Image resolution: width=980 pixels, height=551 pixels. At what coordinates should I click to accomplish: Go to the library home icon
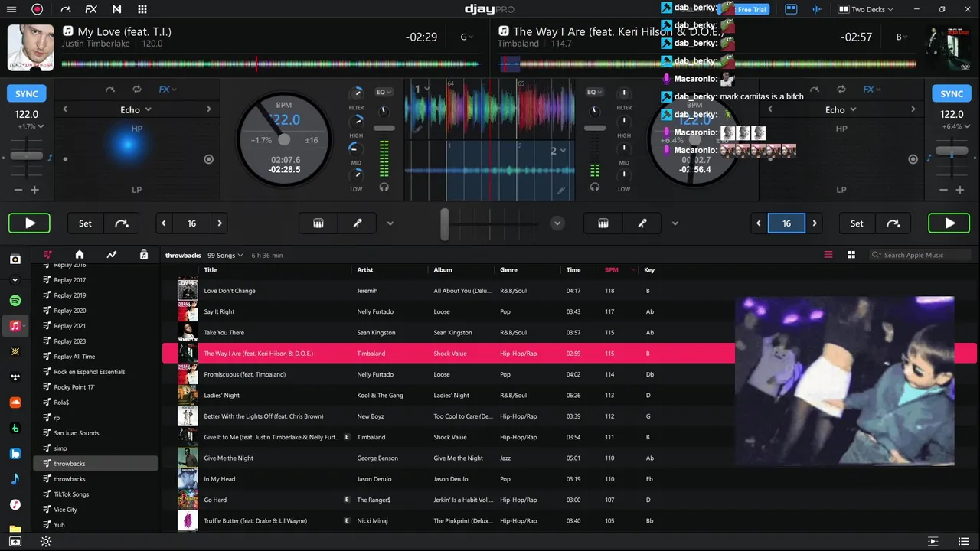point(80,255)
